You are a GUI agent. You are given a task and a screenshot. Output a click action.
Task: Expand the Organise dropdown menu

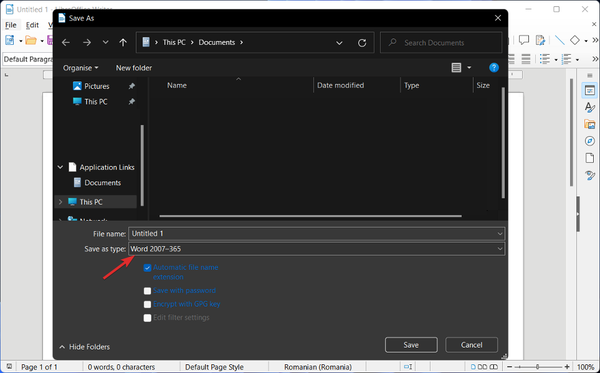(x=80, y=68)
